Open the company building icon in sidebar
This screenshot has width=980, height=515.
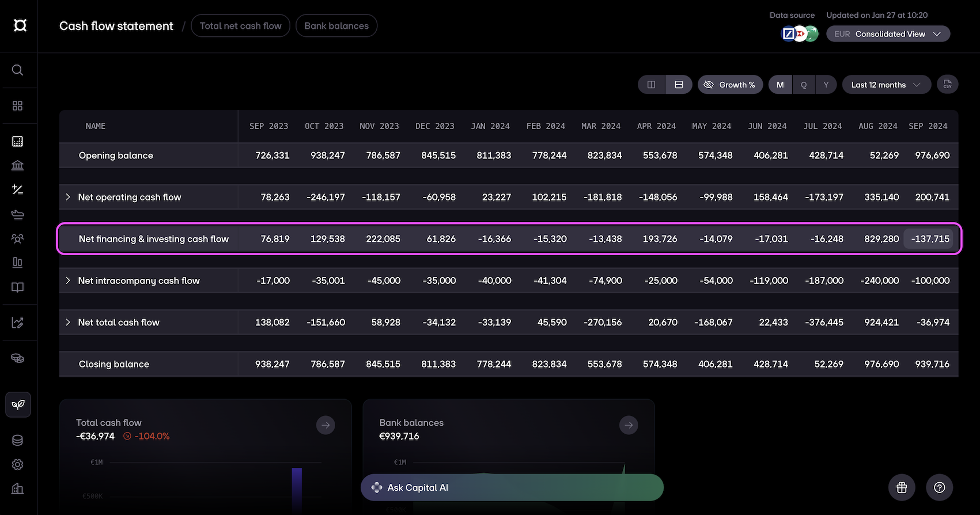[x=18, y=489]
